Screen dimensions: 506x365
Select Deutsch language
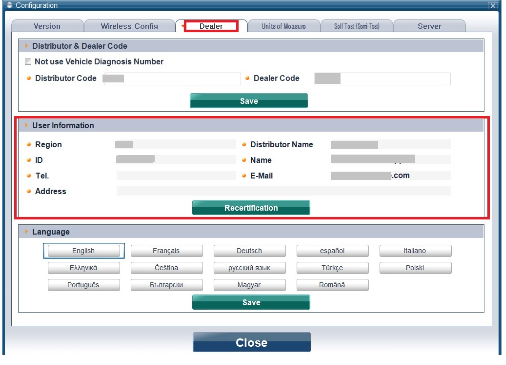coord(249,251)
